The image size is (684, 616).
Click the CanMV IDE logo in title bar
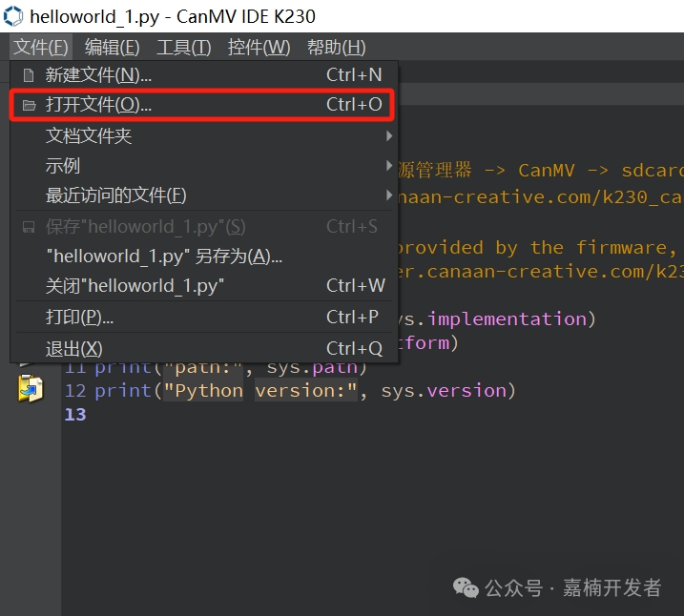click(13, 16)
